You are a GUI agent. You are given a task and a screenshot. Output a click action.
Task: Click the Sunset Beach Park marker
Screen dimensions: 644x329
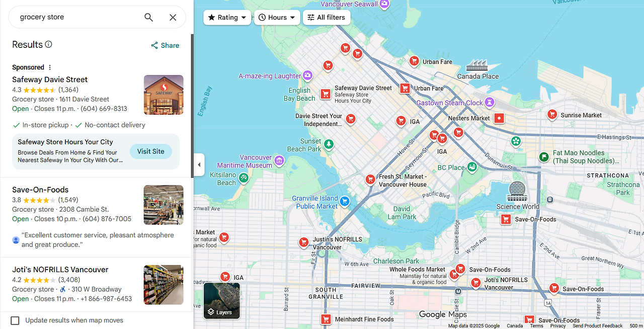(329, 145)
